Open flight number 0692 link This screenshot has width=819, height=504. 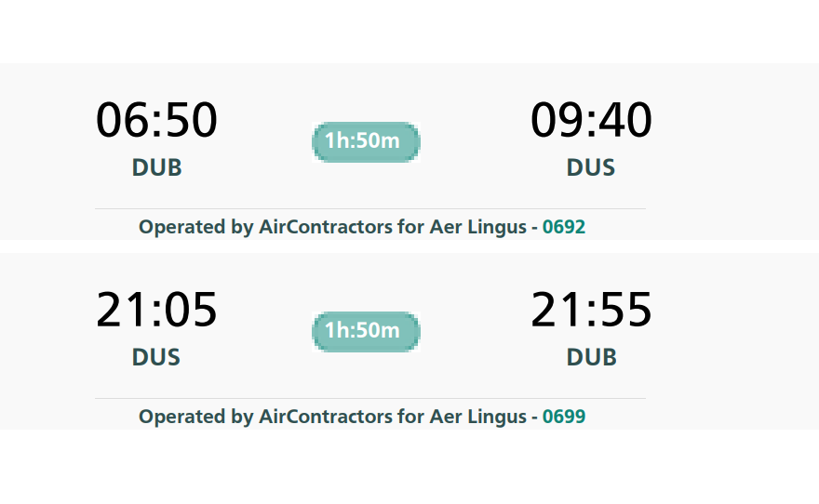564,227
